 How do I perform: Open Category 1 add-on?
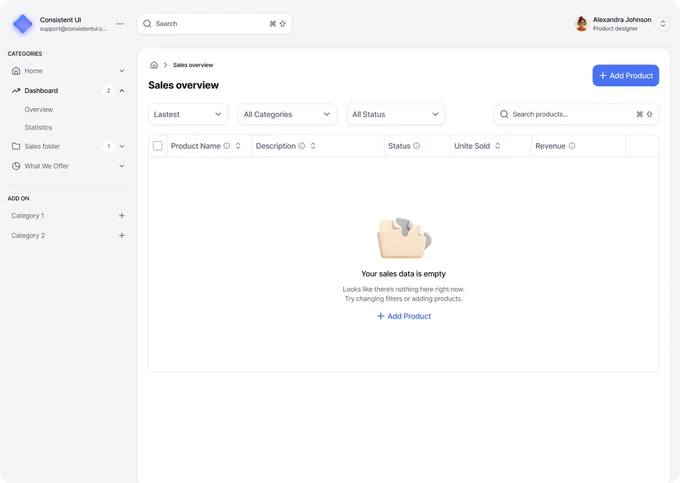click(28, 215)
